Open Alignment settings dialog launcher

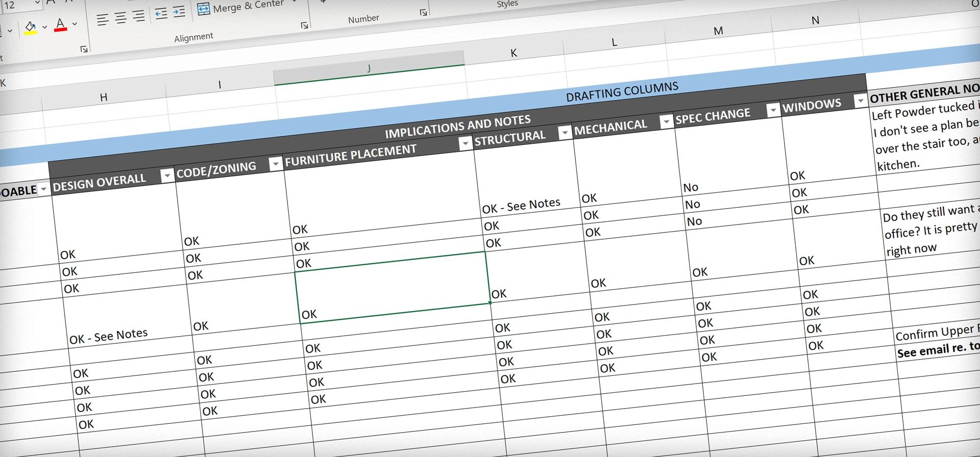(x=304, y=25)
